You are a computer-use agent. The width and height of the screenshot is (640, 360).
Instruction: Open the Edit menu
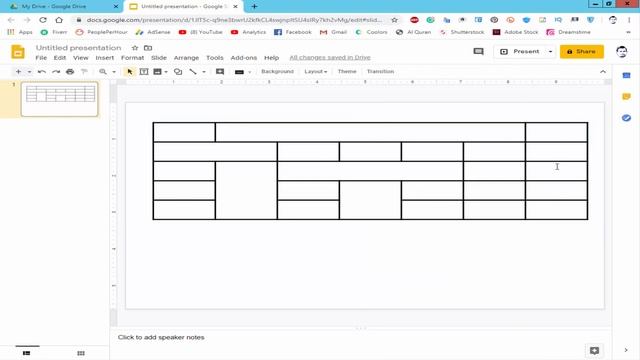tap(60, 58)
